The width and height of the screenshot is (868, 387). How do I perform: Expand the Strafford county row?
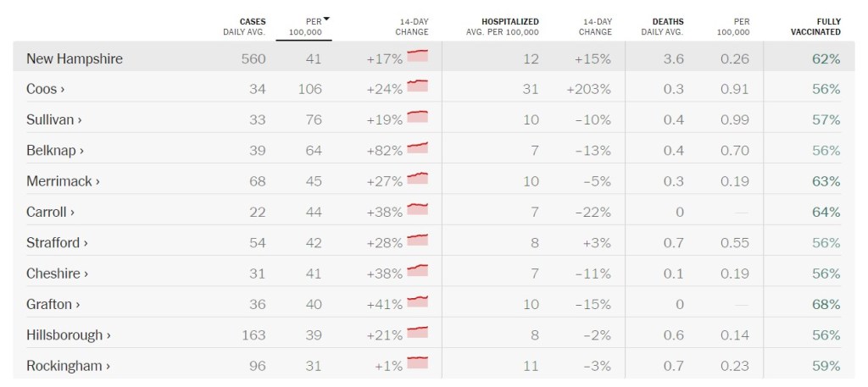[x=58, y=243]
